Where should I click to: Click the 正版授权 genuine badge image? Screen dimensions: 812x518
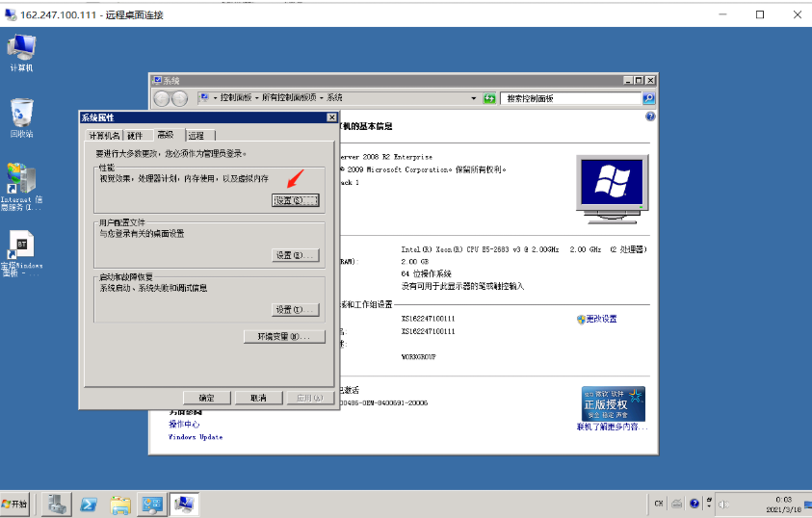tap(614, 403)
